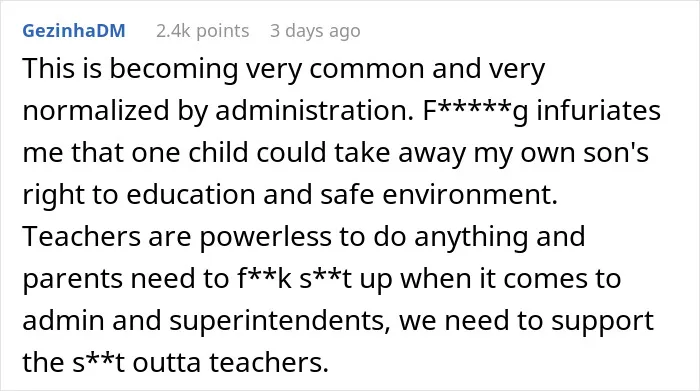Open the '3 days ago' timestamp permalink
This screenshot has width=700, height=391.
pyautogui.click(x=315, y=31)
